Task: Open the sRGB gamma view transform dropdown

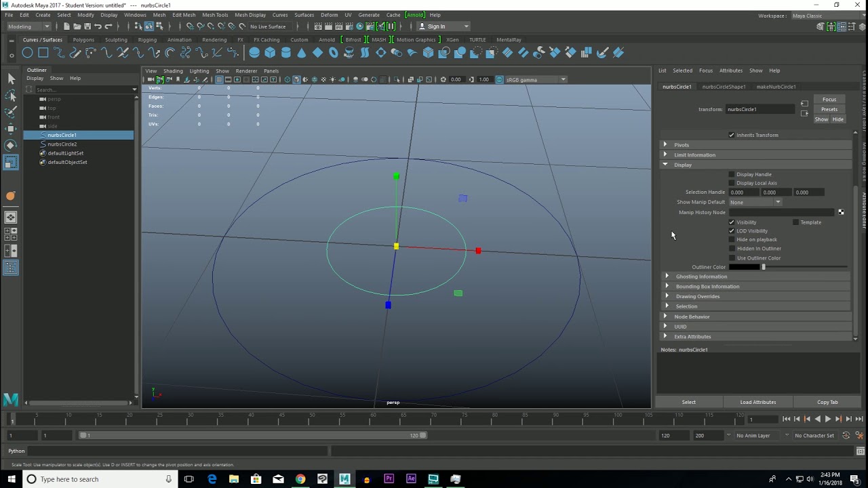Action: (x=536, y=80)
